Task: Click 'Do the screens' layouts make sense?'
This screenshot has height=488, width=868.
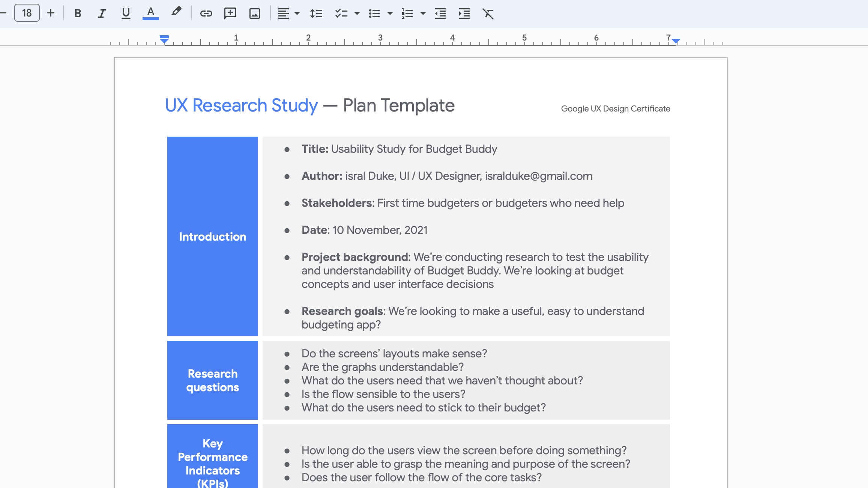Action: (x=394, y=354)
